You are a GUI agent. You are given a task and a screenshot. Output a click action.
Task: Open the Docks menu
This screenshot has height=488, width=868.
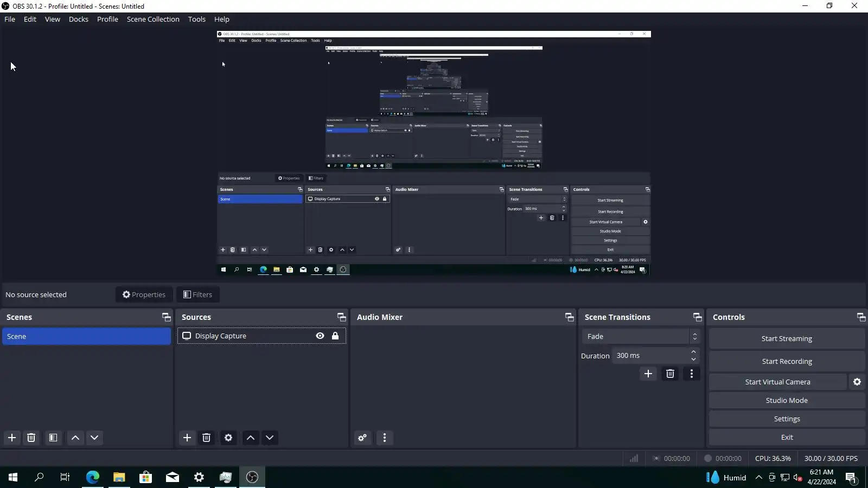(x=79, y=19)
